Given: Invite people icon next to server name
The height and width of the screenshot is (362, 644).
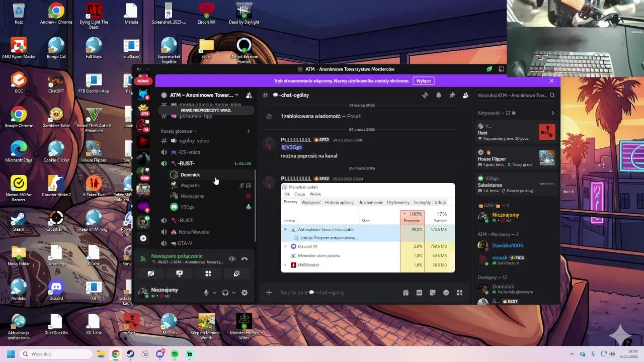Looking at the screenshot, I should coord(249,95).
